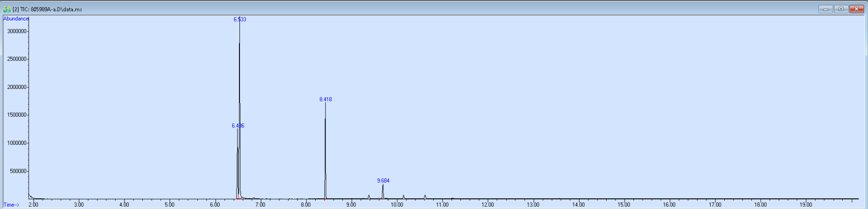868x209 pixels.
Task: Click the 12.00 time axis tick
Action: 488,205
